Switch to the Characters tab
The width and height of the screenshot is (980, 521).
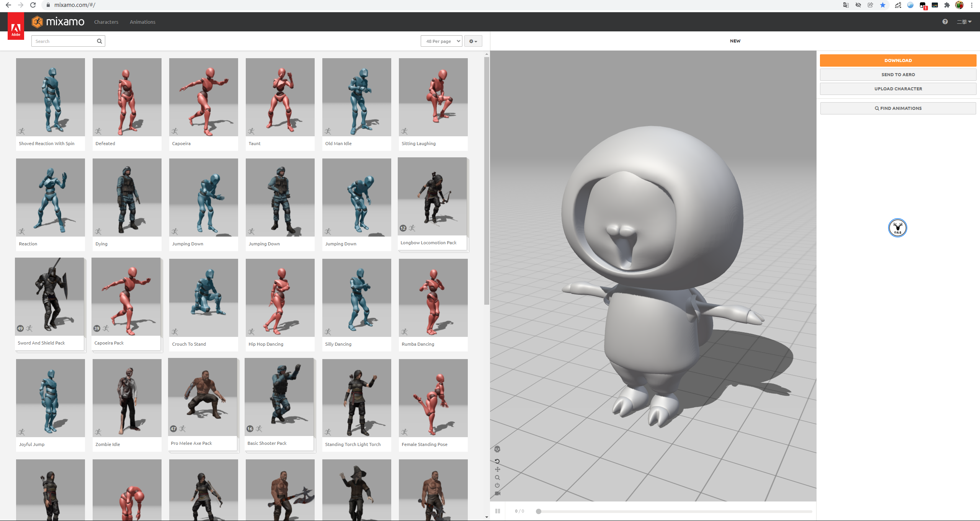coord(106,22)
